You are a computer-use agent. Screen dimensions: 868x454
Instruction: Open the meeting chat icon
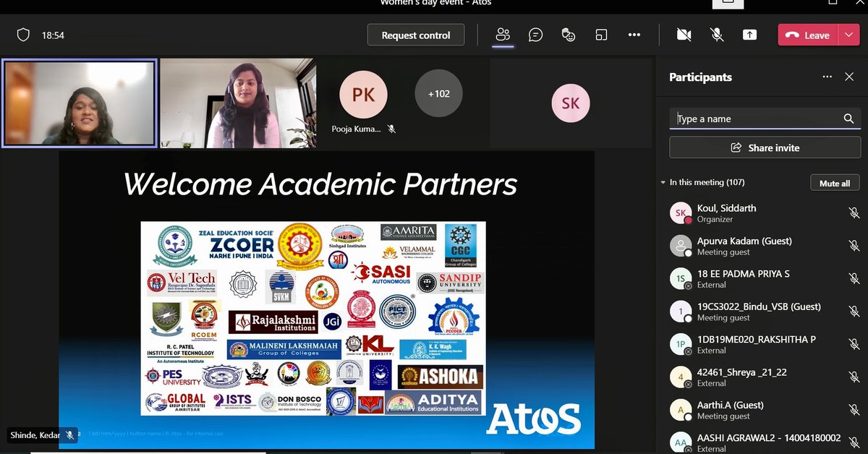(536, 35)
